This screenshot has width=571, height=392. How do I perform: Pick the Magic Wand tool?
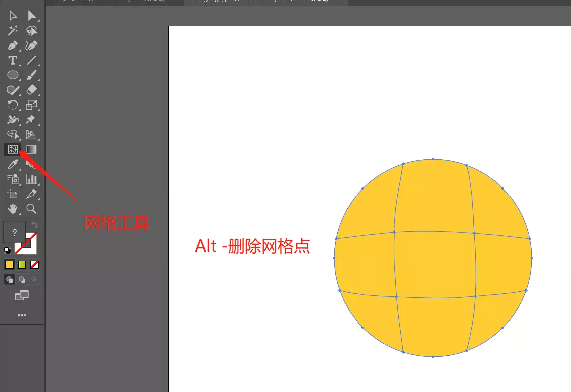[13, 31]
